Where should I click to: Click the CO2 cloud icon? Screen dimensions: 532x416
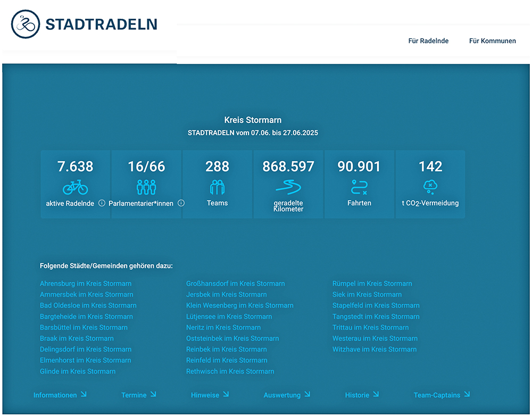pyautogui.click(x=430, y=187)
